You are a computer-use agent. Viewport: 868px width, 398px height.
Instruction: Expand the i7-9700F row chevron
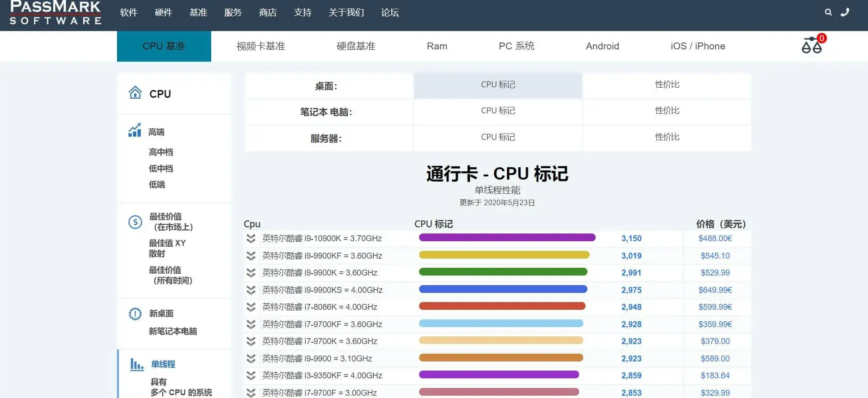tap(250, 393)
